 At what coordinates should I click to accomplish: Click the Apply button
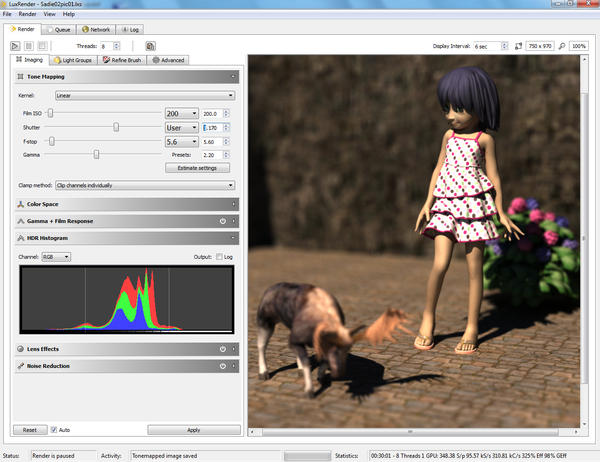[x=194, y=430]
